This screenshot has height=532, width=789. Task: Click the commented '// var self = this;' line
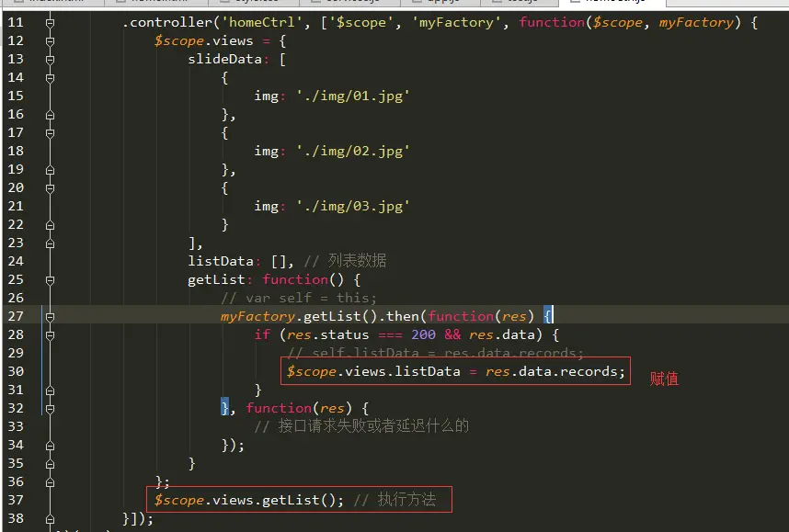tap(299, 299)
